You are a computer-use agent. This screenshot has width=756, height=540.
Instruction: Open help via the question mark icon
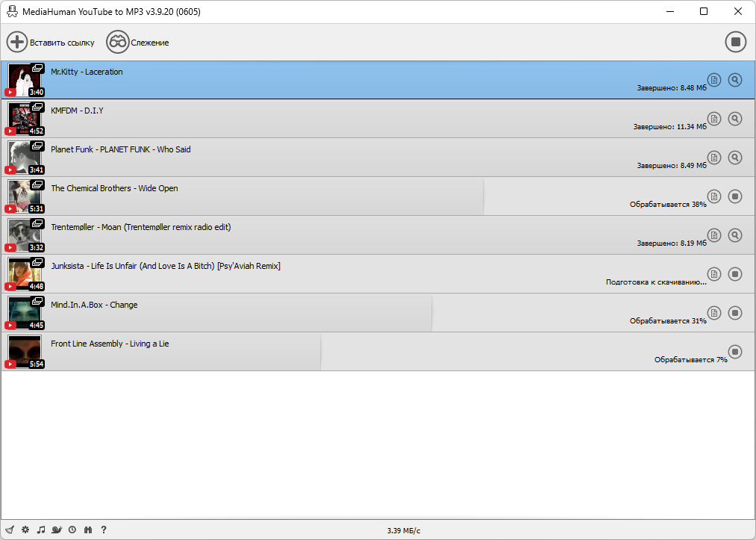point(103,530)
